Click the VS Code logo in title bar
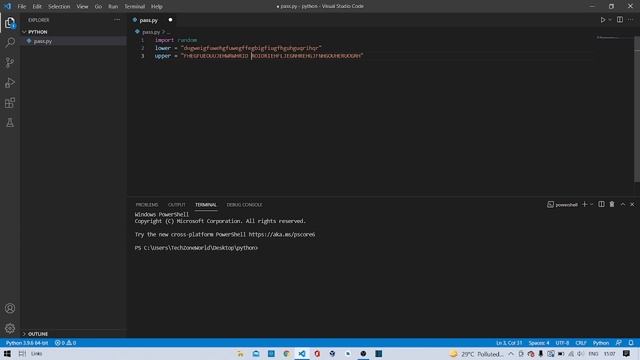This screenshot has width=640, height=360. click(7, 6)
